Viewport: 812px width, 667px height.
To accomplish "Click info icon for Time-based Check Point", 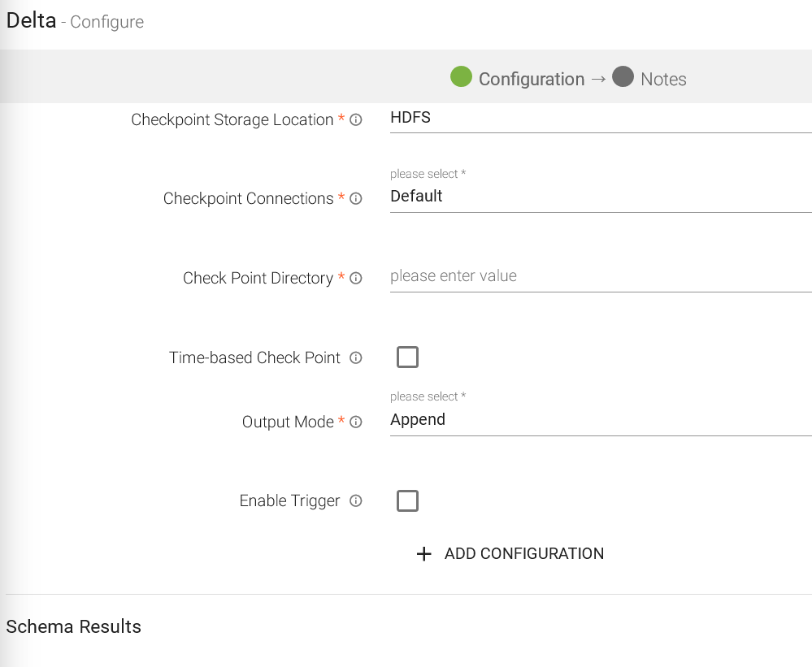I will pos(355,357).
